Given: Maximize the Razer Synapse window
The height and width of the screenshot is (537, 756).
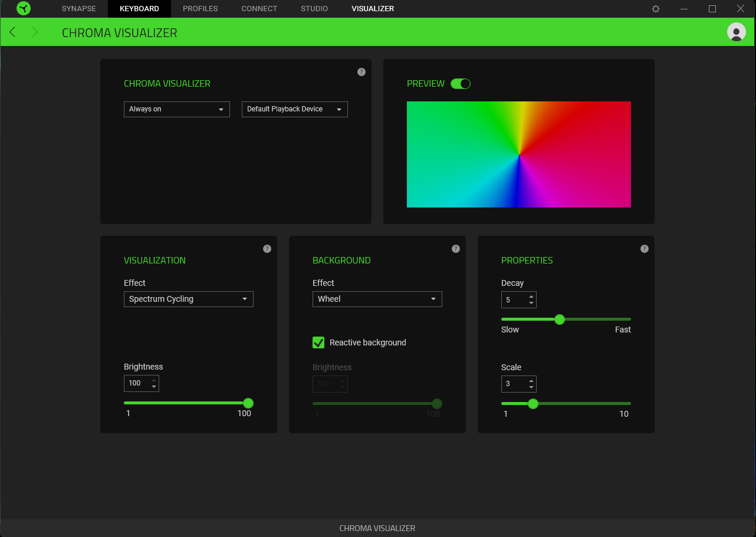Looking at the screenshot, I should (712, 9).
